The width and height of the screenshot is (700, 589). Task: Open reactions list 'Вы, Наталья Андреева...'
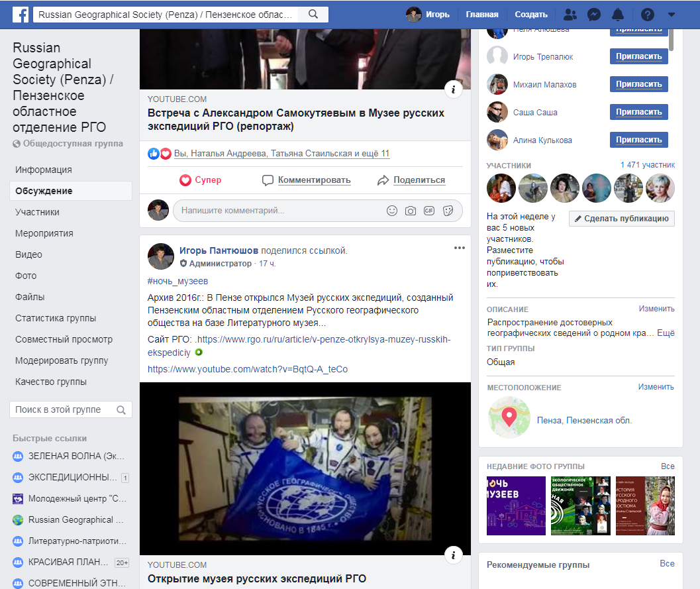click(x=281, y=154)
